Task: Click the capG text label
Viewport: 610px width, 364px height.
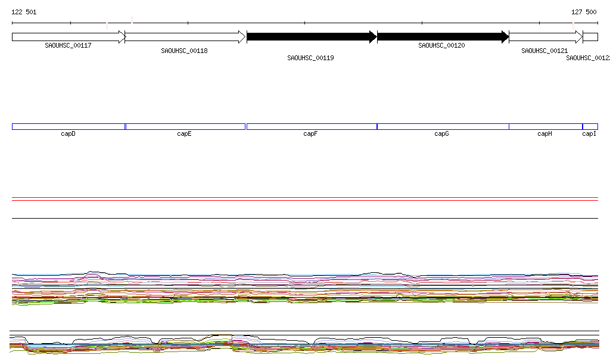Action: click(441, 134)
